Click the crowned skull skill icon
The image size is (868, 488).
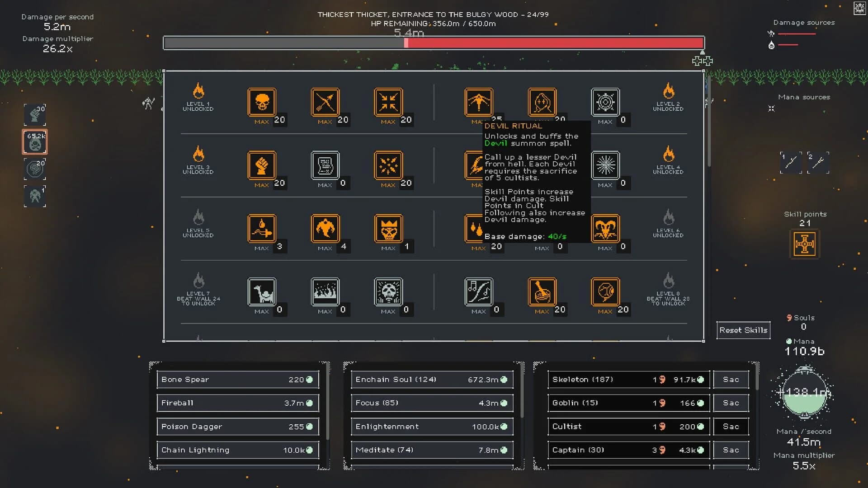(x=388, y=230)
